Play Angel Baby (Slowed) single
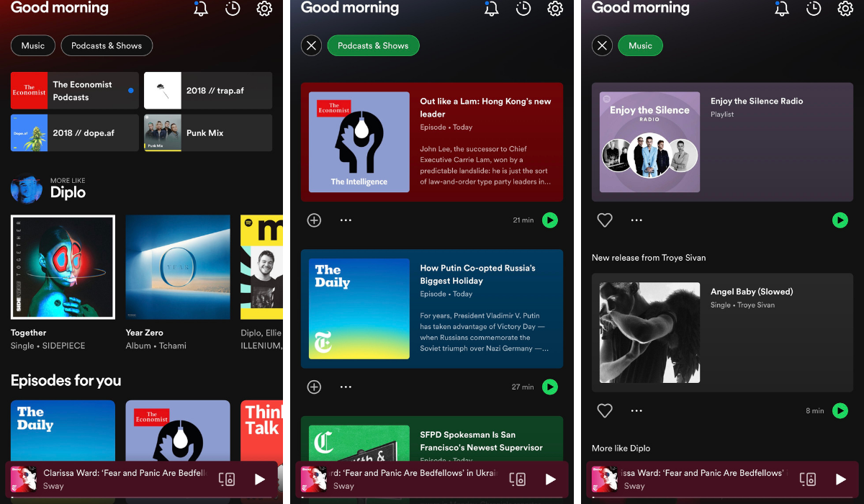This screenshot has height=504, width=864. click(x=840, y=410)
